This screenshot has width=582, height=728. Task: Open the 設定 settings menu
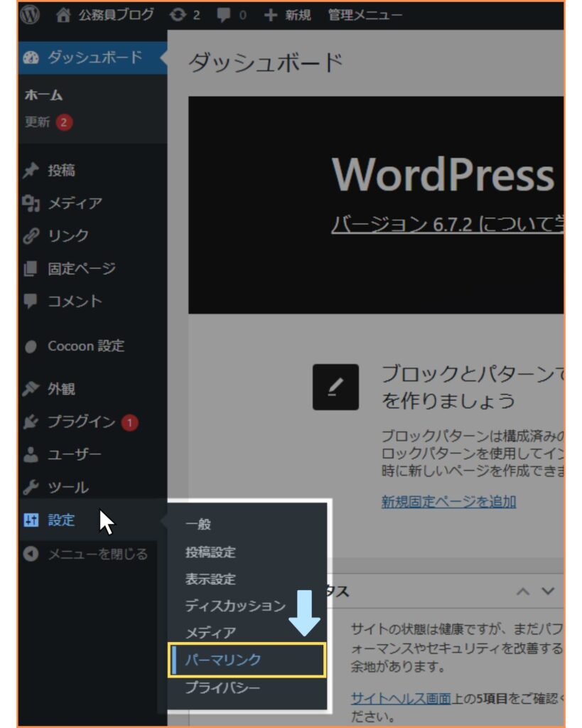point(61,520)
